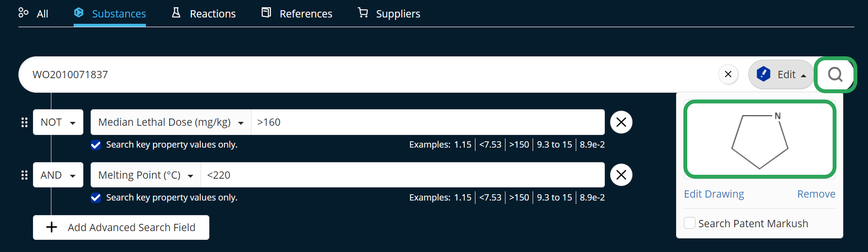Click the pyrrolidine structure thumbnail
The width and height of the screenshot is (868, 252).
(760, 139)
